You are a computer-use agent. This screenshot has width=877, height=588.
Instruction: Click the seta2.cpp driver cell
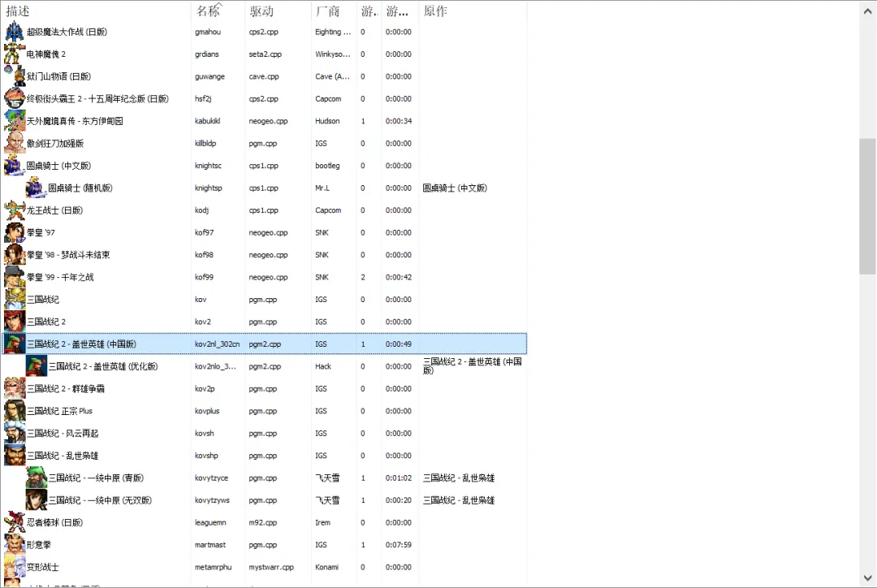tap(265, 54)
